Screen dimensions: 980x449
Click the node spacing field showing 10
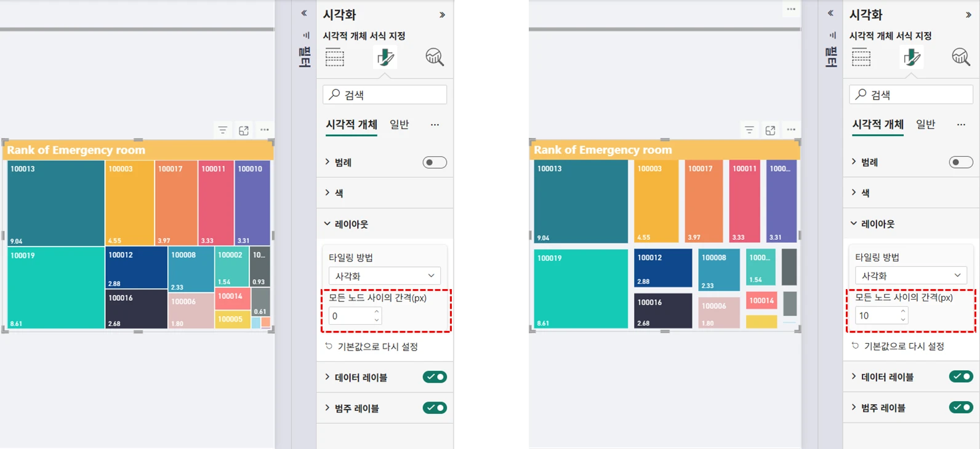point(877,316)
